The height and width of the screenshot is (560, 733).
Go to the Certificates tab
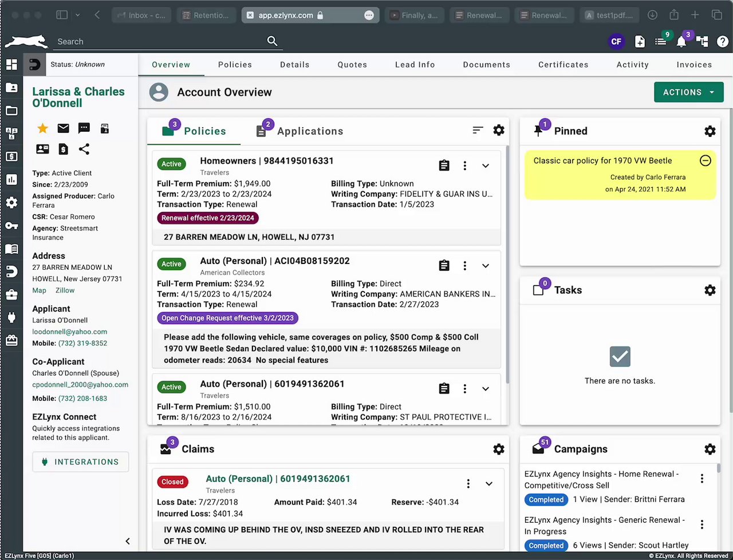click(x=563, y=65)
